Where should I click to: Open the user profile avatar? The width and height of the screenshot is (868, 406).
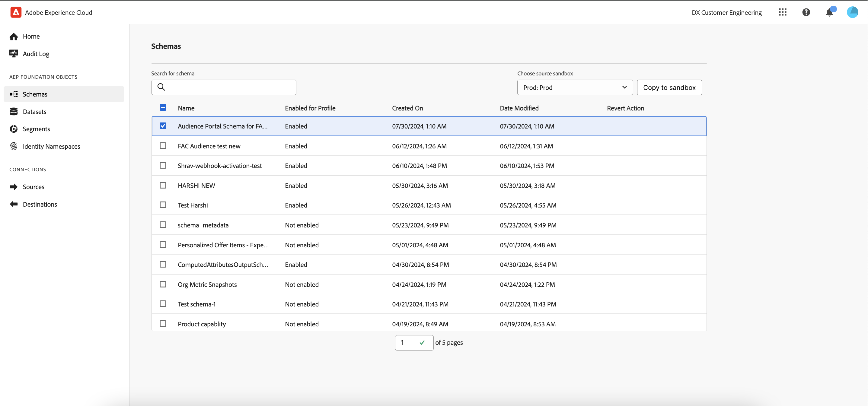click(853, 12)
